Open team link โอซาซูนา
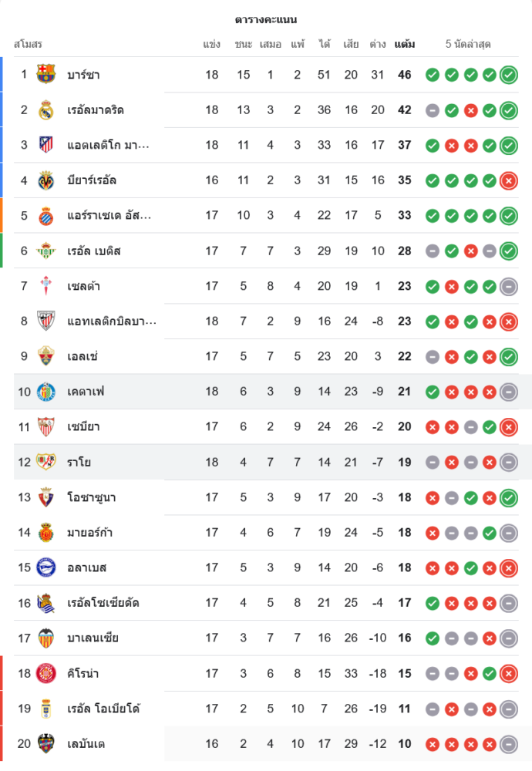The height and width of the screenshot is (771, 532). tap(90, 497)
